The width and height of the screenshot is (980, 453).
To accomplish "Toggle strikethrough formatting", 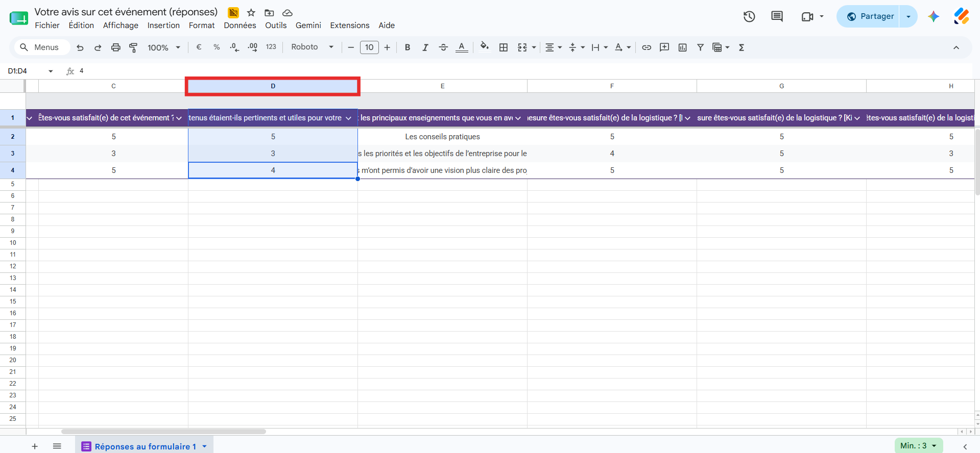I will pyautogui.click(x=443, y=47).
